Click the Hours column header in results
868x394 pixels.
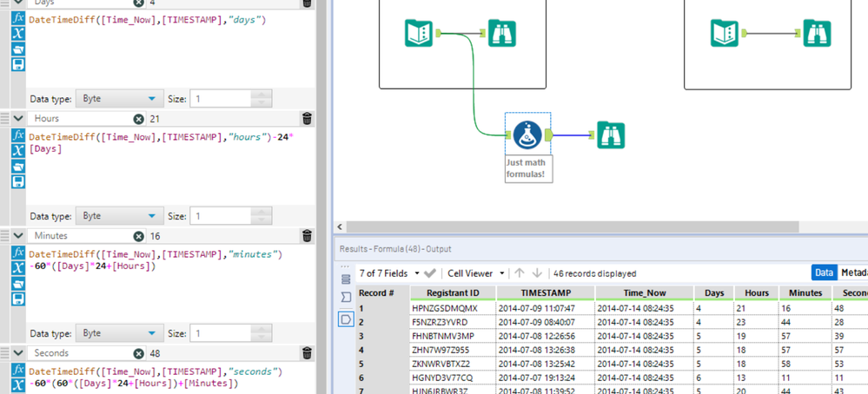point(757,292)
